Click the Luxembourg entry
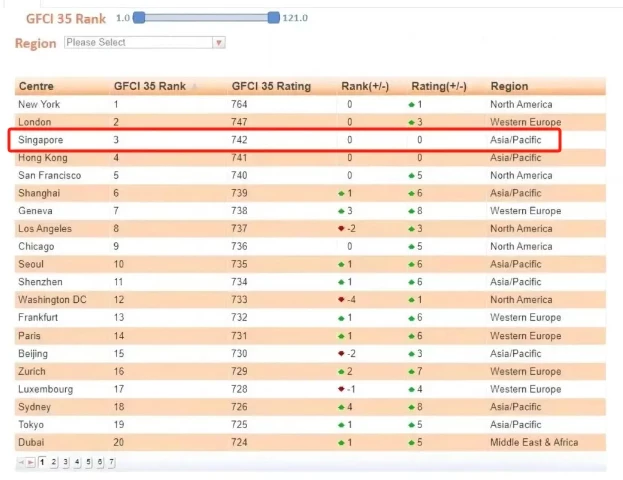 click(x=46, y=389)
